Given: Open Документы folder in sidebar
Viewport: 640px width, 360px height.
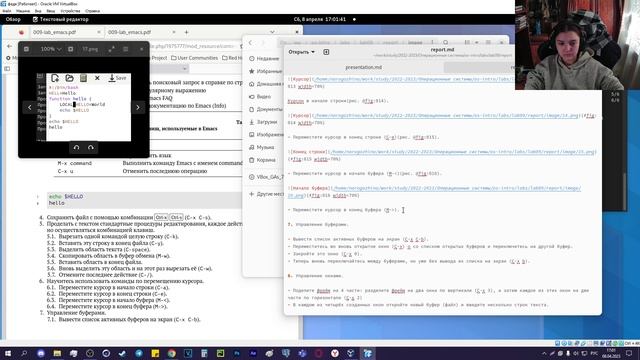Looking at the screenshot, I should point(264,109).
